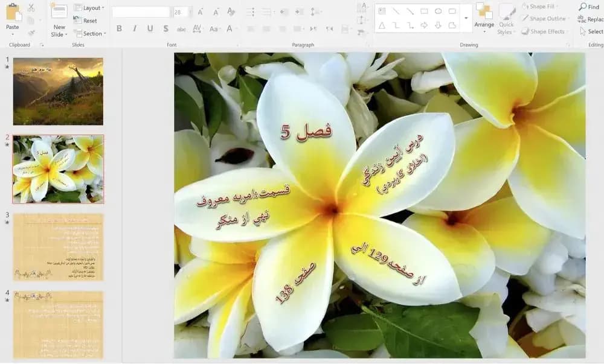Screen dimensions: 604x364
Task: Open Shape Outline color options
Action: tap(544, 19)
